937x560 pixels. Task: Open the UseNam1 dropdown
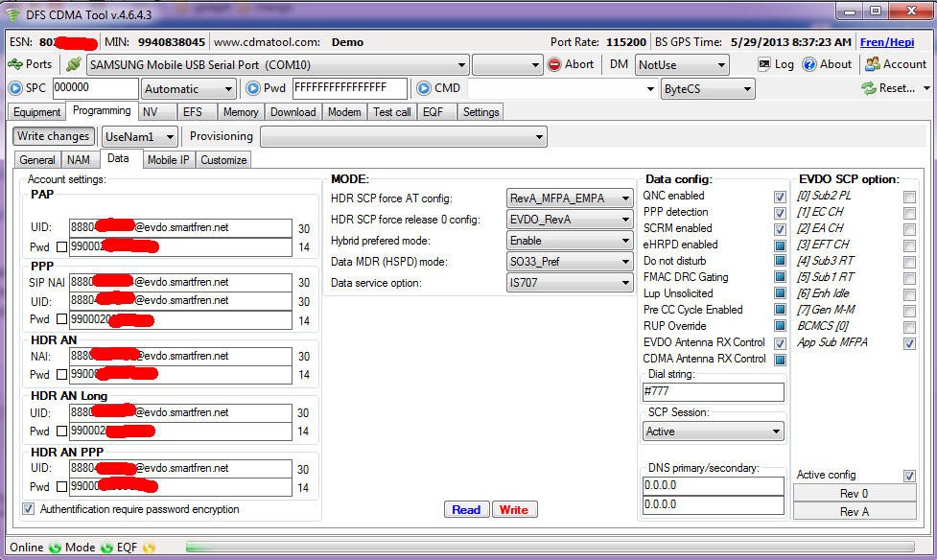pos(139,137)
